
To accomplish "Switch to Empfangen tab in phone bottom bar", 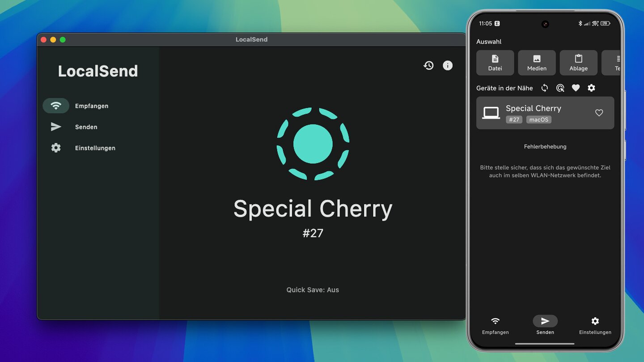I will click(x=495, y=325).
